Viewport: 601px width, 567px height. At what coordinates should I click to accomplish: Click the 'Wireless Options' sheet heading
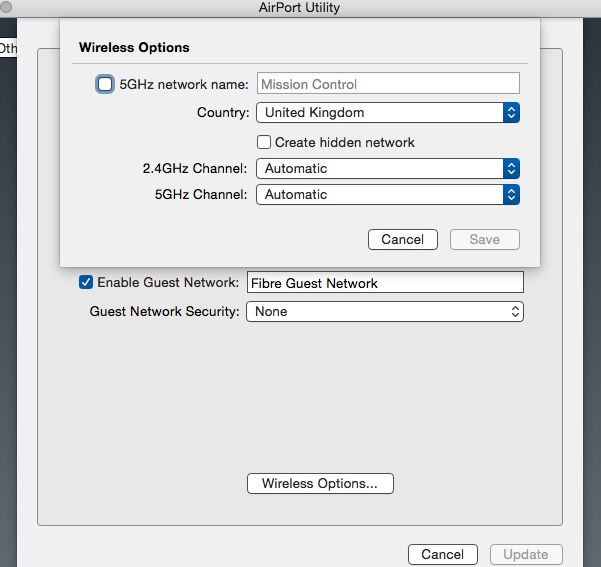[134, 47]
